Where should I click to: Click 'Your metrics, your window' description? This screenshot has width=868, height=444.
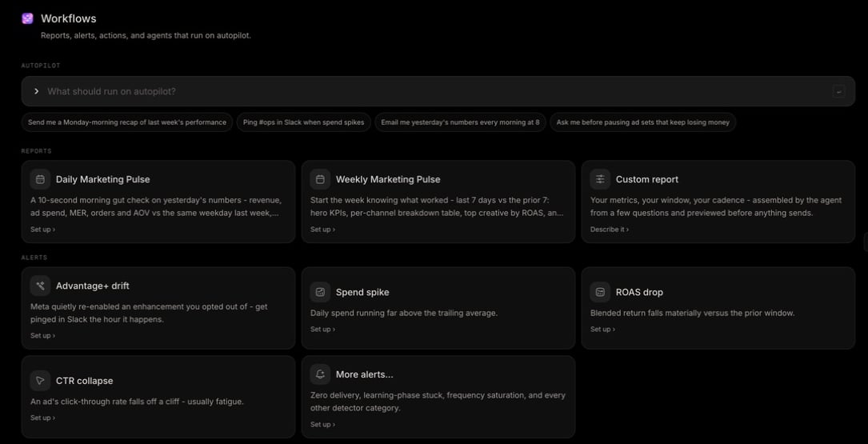(x=716, y=206)
